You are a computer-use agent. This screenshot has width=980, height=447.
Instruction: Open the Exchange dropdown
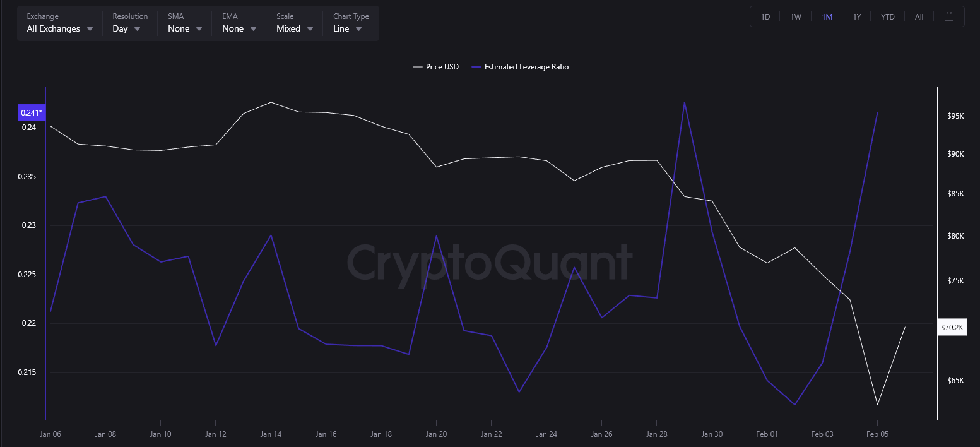click(x=59, y=28)
